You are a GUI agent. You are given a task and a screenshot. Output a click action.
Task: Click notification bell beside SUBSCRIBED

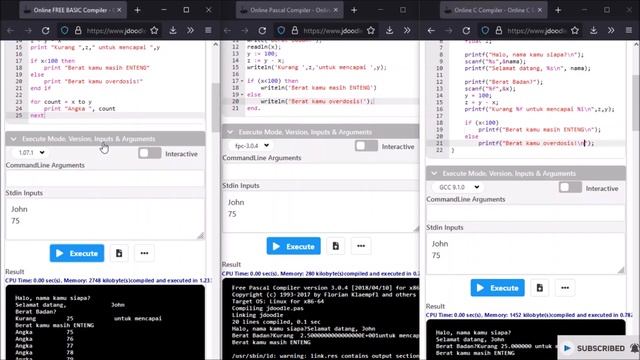click(635, 348)
